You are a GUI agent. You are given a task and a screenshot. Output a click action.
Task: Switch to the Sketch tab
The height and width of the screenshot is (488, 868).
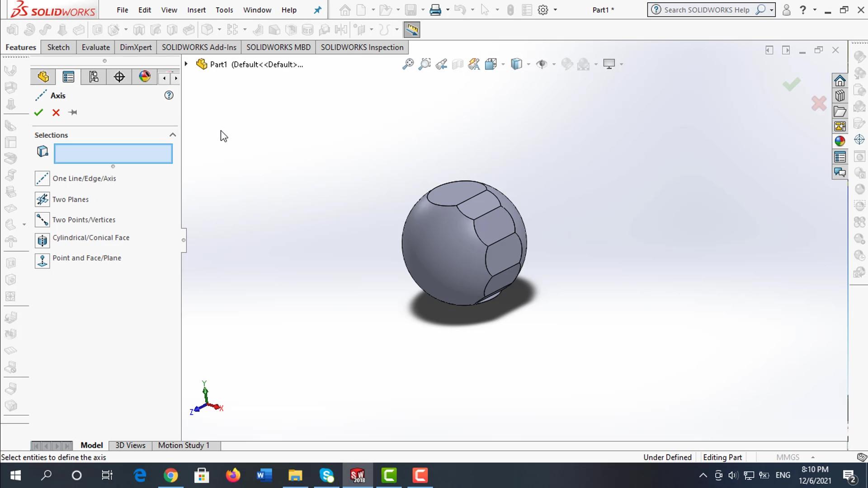pos(58,47)
